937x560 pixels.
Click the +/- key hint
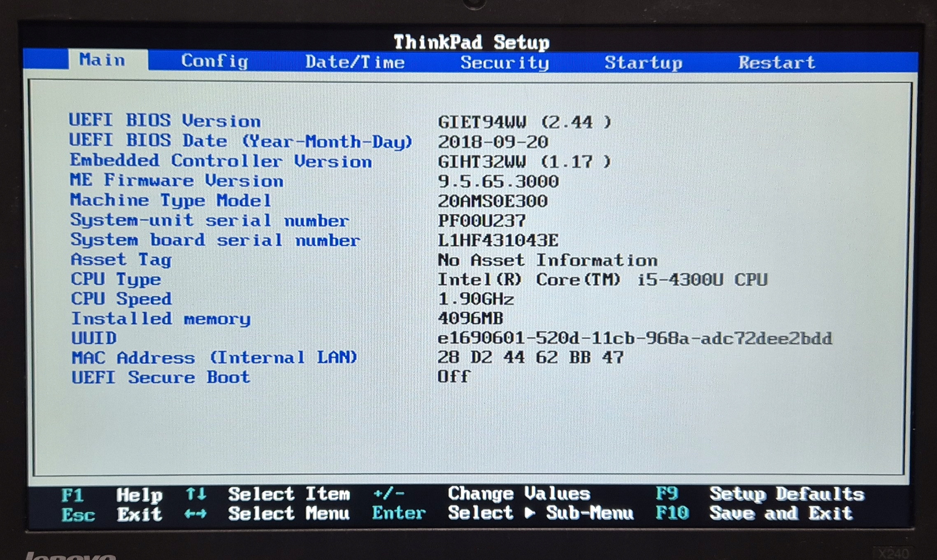click(x=389, y=493)
